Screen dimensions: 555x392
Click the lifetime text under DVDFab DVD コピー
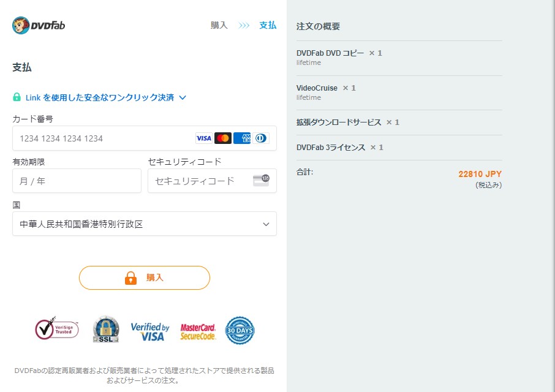pyautogui.click(x=309, y=62)
